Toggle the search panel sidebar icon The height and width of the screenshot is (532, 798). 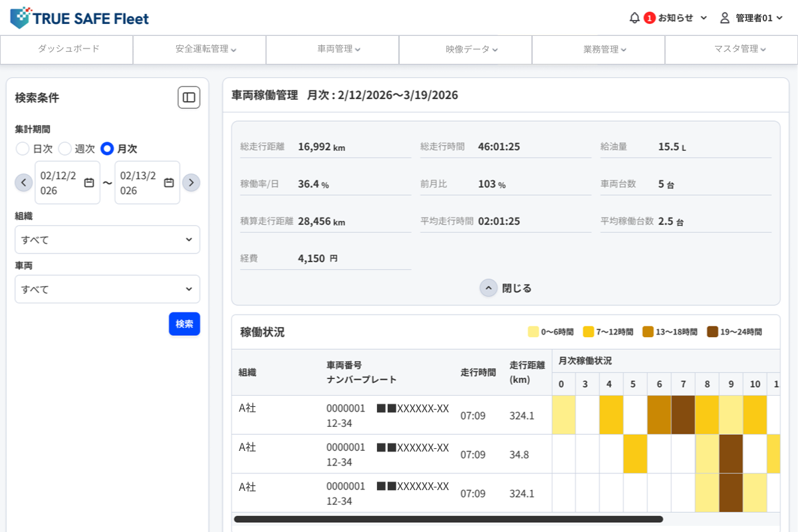click(x=189, y=98)
